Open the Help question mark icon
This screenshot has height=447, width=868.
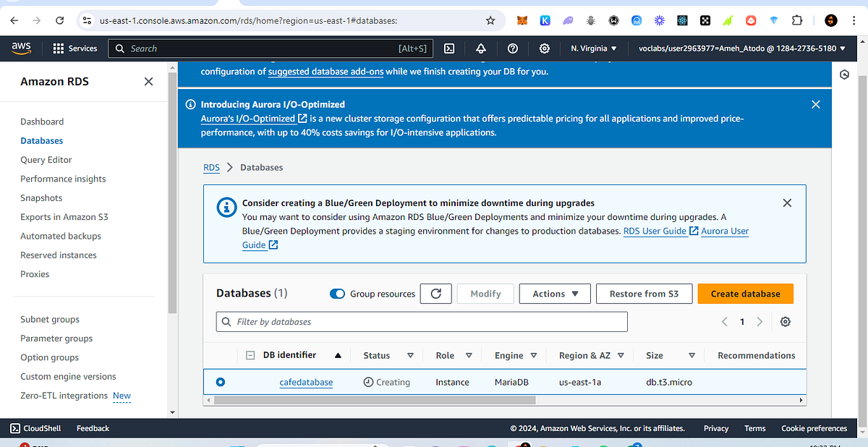[513, 48]
